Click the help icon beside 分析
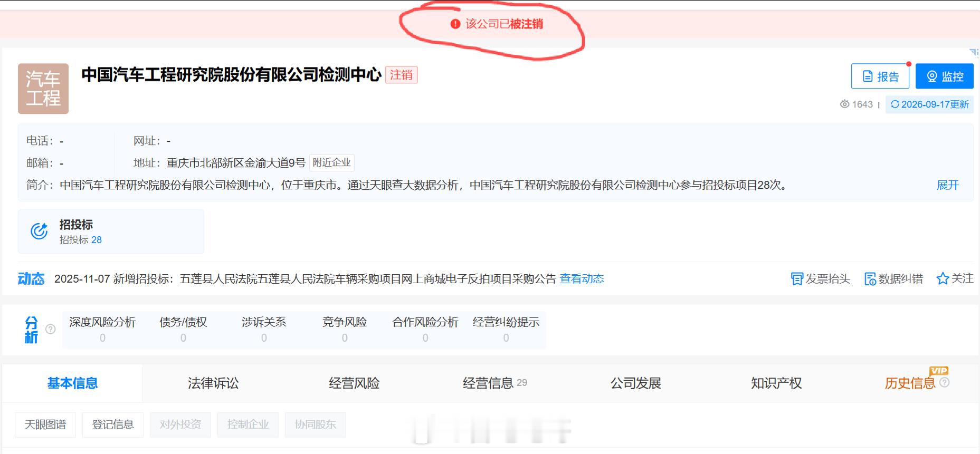This screenshot has width=980, height=454. point(51,329)
